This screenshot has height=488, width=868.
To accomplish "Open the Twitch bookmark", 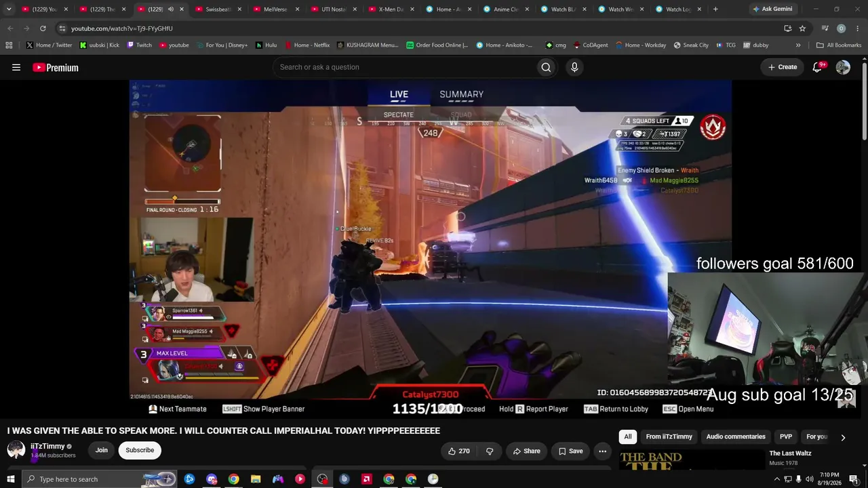I will [x=140, y=45].
